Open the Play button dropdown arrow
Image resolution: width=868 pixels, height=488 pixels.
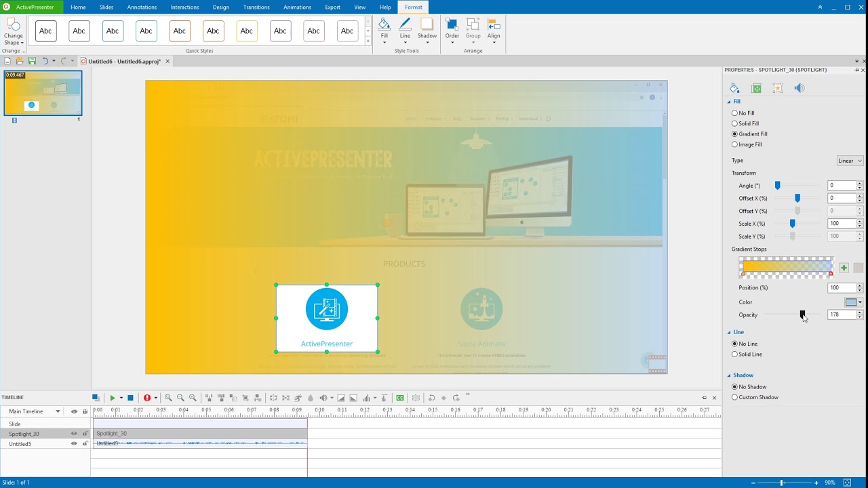[121, 398]
